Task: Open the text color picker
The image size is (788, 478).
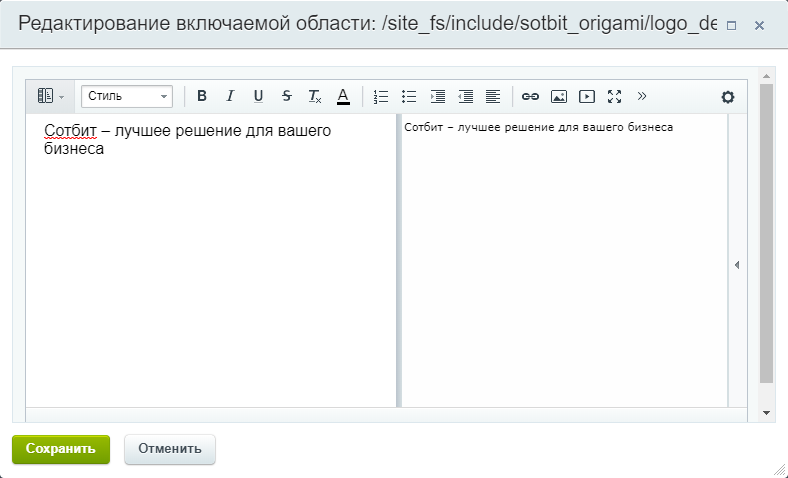Action: tap(343, 96)
